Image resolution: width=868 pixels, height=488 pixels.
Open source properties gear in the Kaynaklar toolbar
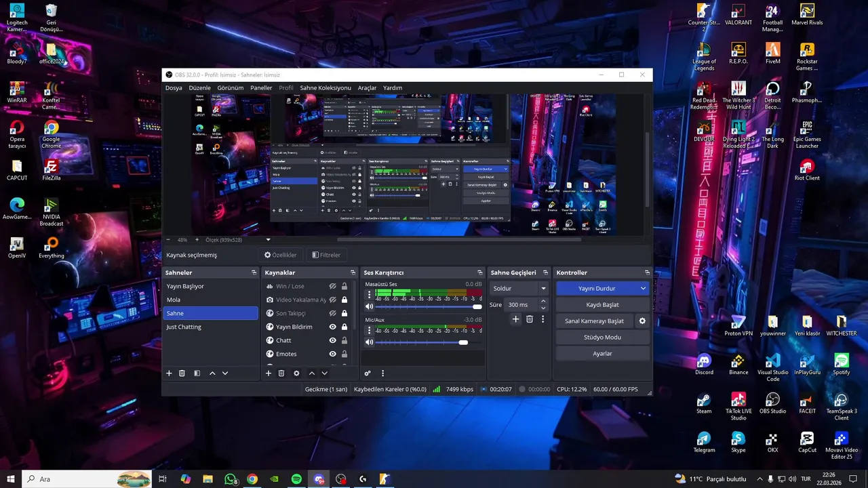click(x=296, y=373)
